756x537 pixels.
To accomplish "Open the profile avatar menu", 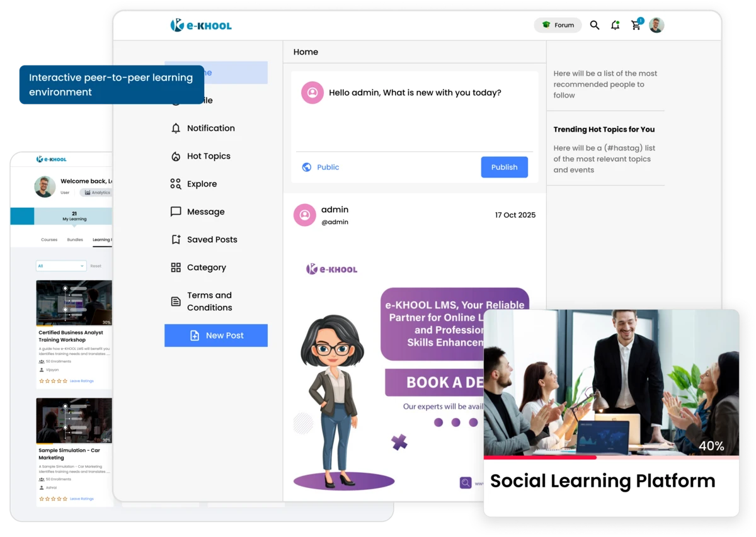I will point(657,25).
